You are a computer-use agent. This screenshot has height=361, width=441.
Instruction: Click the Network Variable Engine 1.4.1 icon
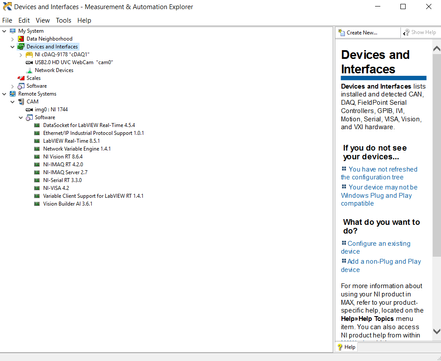click(x=37, y=149)
